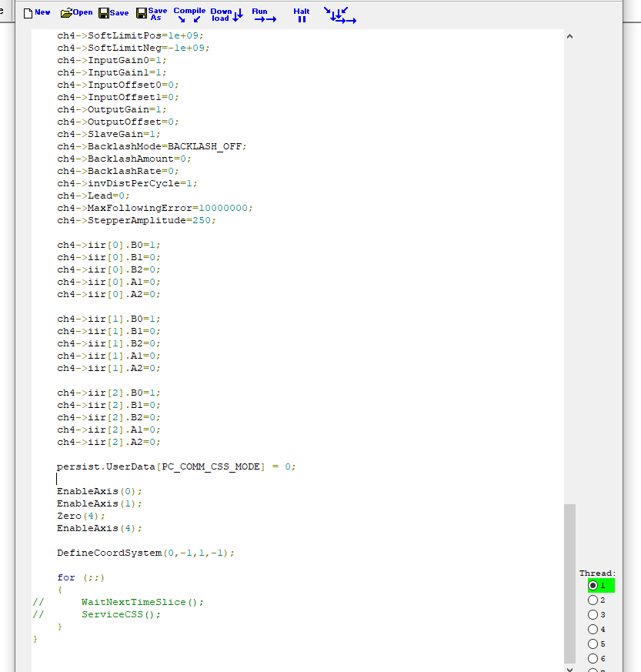Select Thread 6 radio button

[593, 659]
